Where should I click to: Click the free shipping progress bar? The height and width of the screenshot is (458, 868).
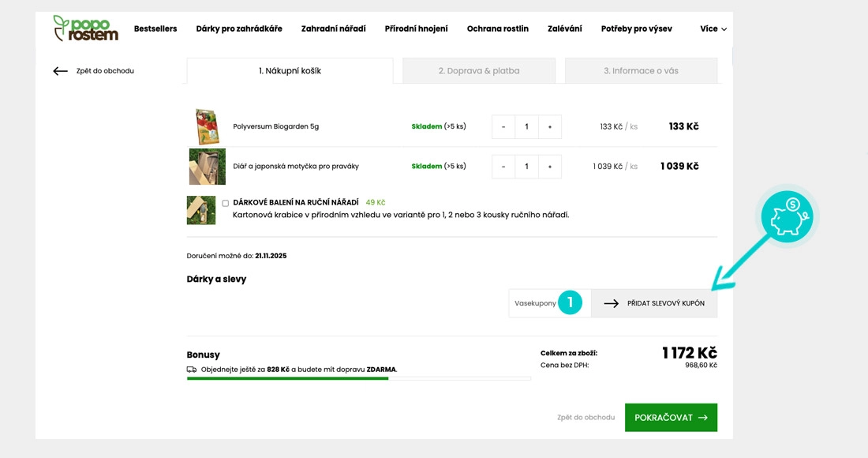pos(358,379)
